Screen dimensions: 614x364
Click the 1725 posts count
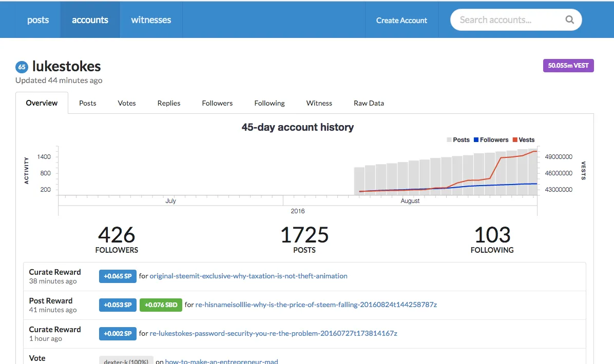(x=304, y=235)
